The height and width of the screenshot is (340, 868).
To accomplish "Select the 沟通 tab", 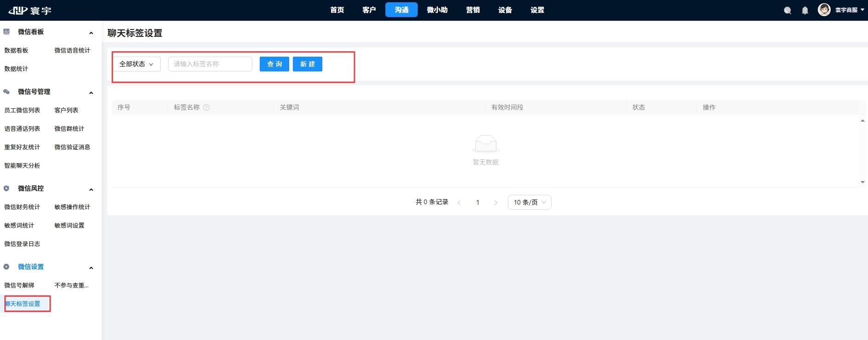I will point(402,10).
